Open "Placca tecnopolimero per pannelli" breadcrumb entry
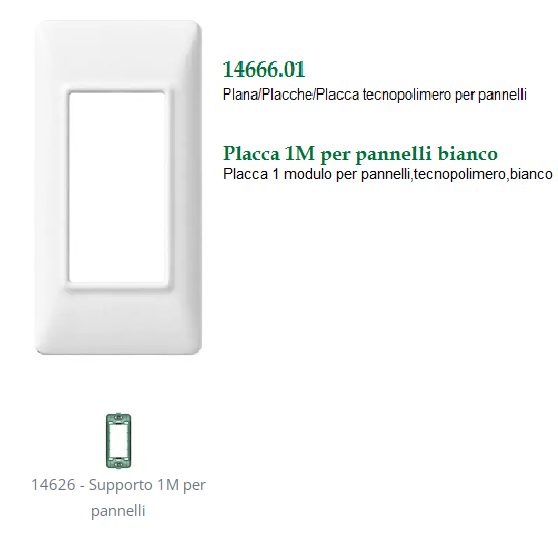The image size is (558, 554). 421,95
